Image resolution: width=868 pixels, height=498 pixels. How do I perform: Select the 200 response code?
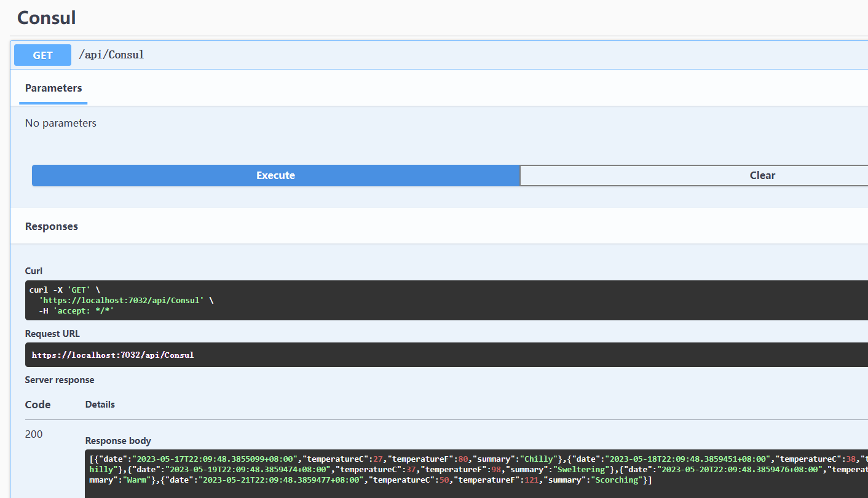pyautogui.click(x=33, y=434)
